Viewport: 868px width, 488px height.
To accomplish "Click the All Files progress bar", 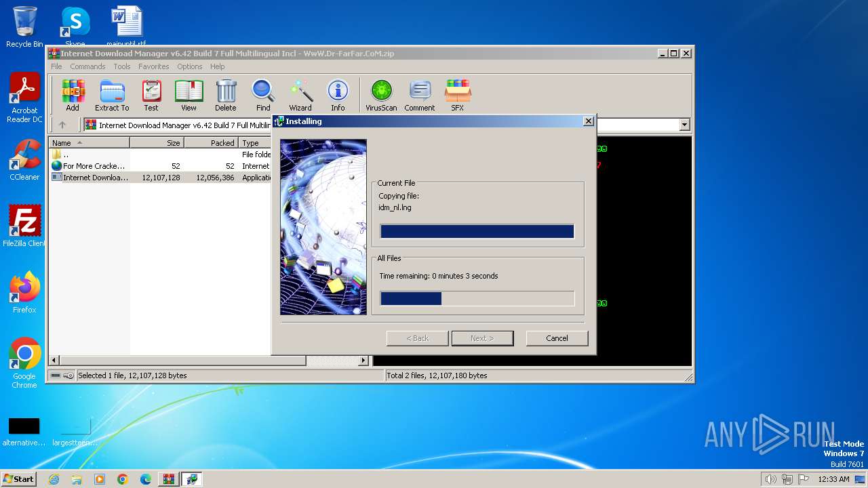I will 477,299.
